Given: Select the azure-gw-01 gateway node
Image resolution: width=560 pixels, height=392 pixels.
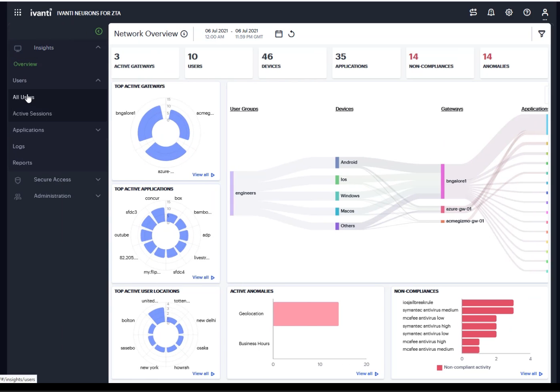Looking at the screenshot, I should pyautogui.click(x=443, y=209).
